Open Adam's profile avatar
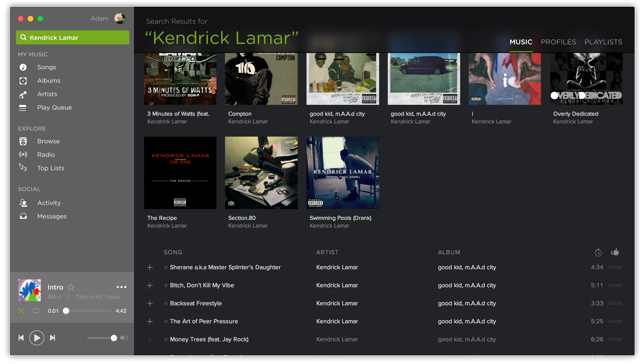644x364 pixels. [x=120, y=18]
